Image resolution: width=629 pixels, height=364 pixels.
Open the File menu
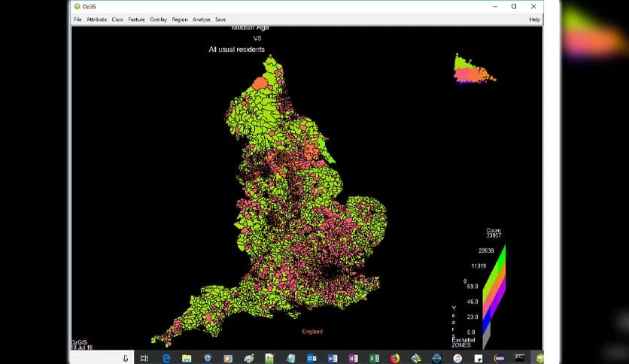[77, 20]
